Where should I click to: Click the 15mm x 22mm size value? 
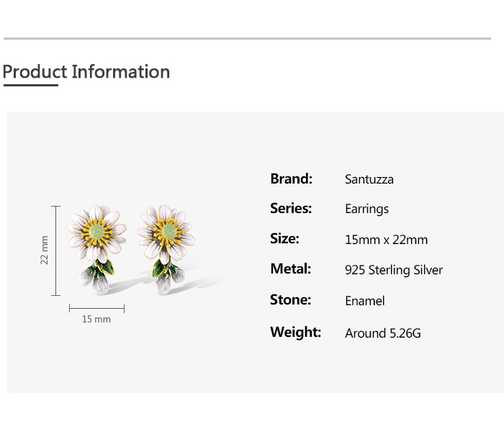click(x=386, y=240)
